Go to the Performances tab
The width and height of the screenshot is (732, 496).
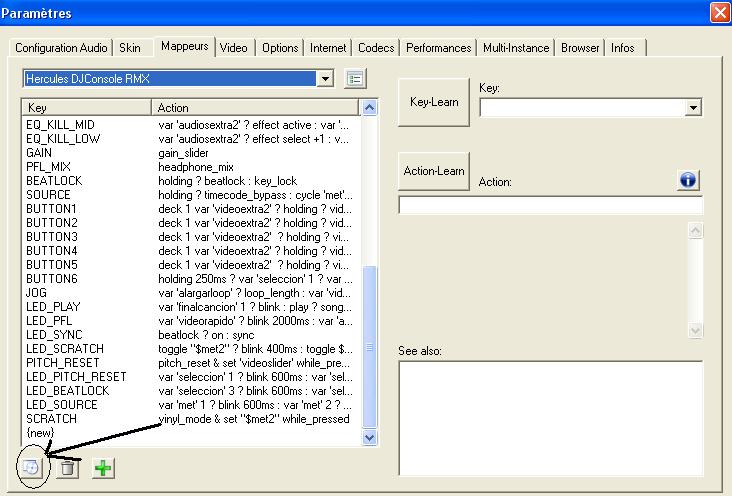coord(438,47)
